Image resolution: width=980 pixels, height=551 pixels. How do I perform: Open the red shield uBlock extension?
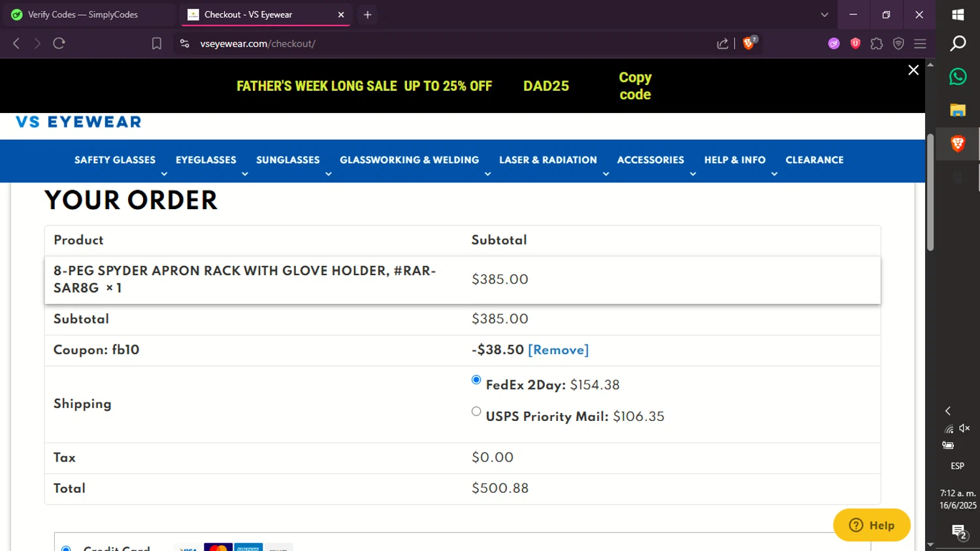[855, 44]
